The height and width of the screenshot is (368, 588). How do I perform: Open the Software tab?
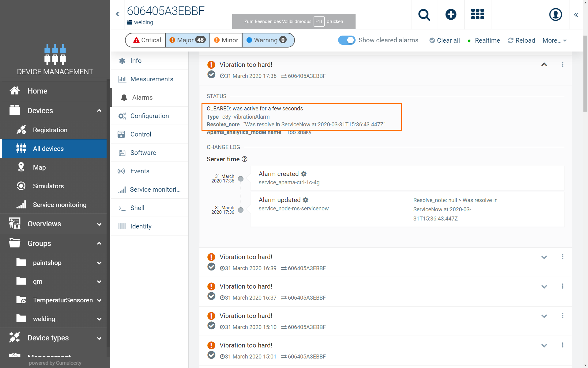[149, 153]
